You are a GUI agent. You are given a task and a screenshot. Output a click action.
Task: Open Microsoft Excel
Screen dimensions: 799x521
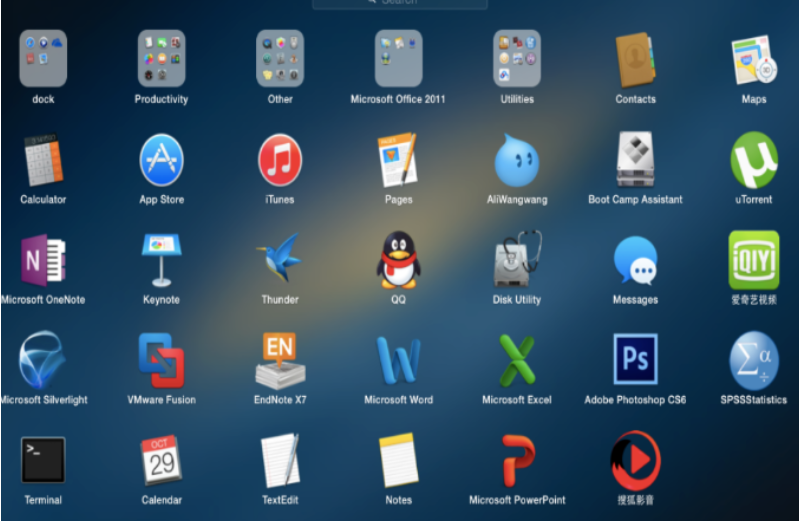tap(517, 360)
